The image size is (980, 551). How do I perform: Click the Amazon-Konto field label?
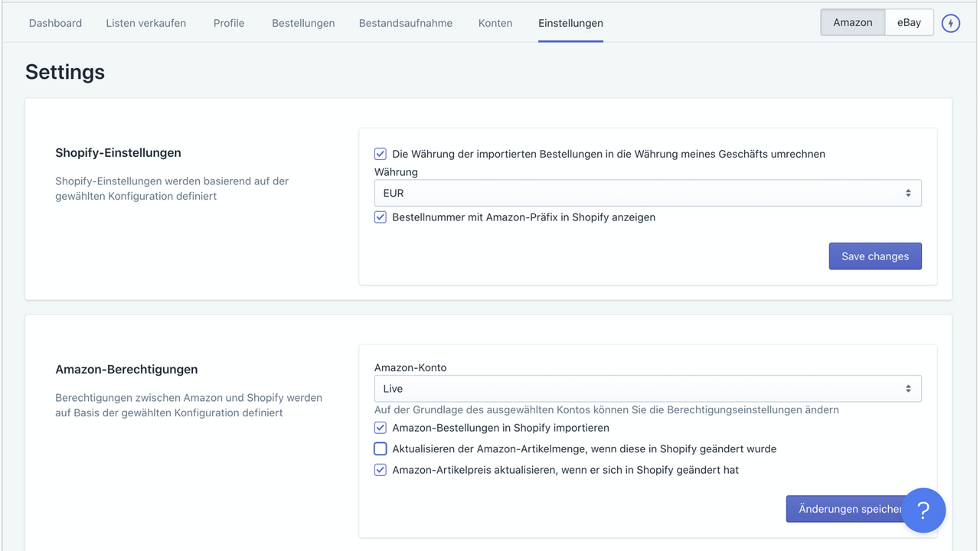click(x=410, y=367)
